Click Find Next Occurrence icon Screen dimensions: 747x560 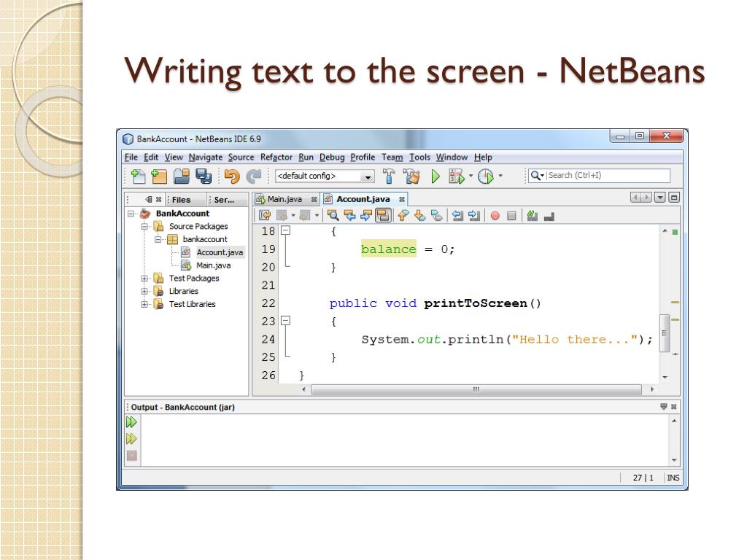pyautogui.click(x=366, y=216)
